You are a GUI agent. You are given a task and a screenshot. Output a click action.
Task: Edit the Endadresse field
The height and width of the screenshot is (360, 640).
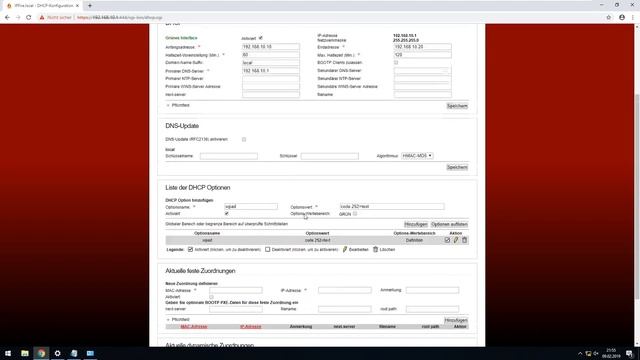pyautogui.click(x=422, y=47)
